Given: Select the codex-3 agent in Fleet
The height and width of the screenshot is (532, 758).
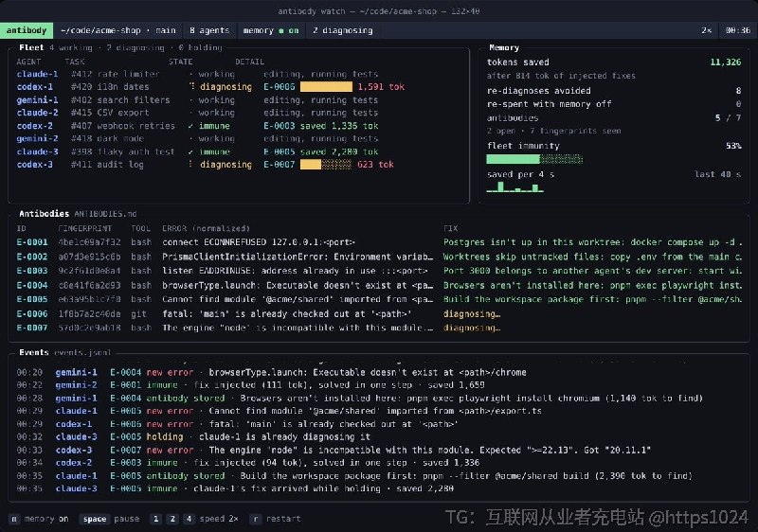Looking at the screenshot, I should [35, 165].
